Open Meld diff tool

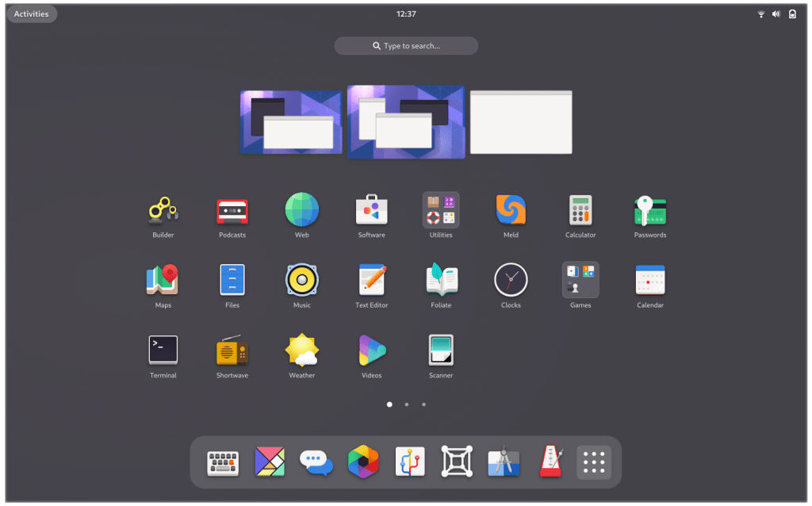(511, 210)
